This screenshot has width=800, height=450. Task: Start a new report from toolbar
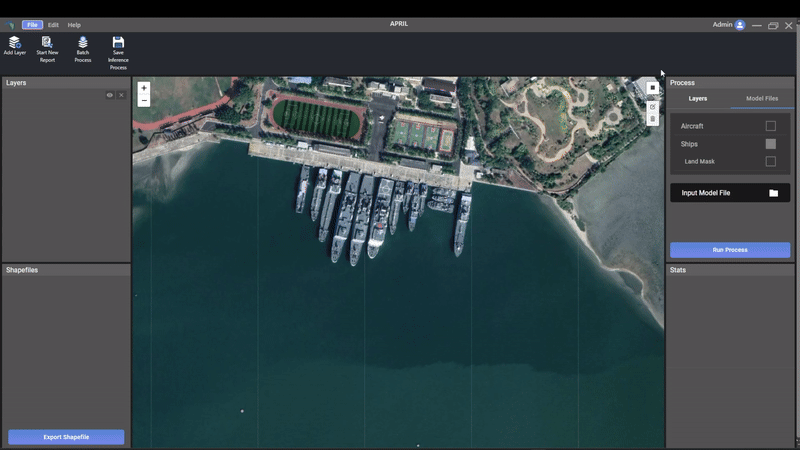pos(47,42)
